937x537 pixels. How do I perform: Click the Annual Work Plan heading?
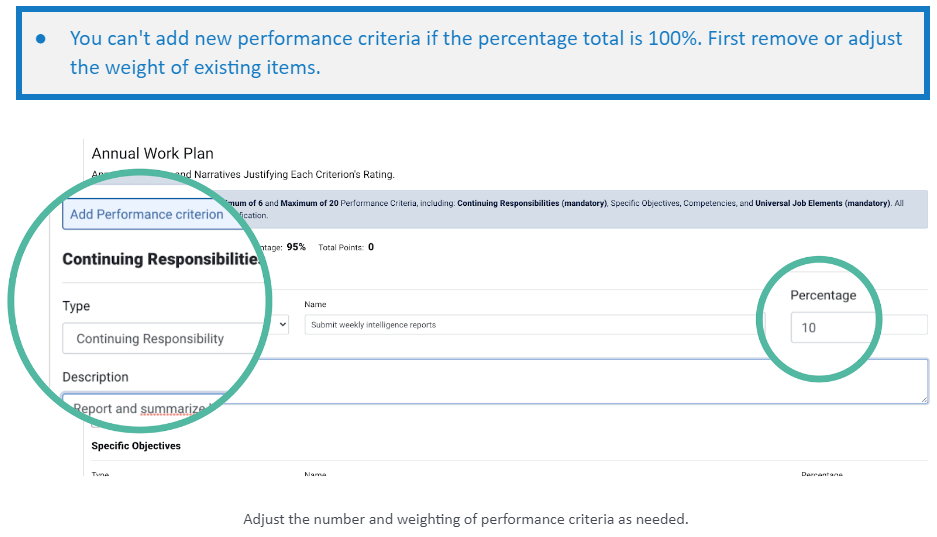152,154
